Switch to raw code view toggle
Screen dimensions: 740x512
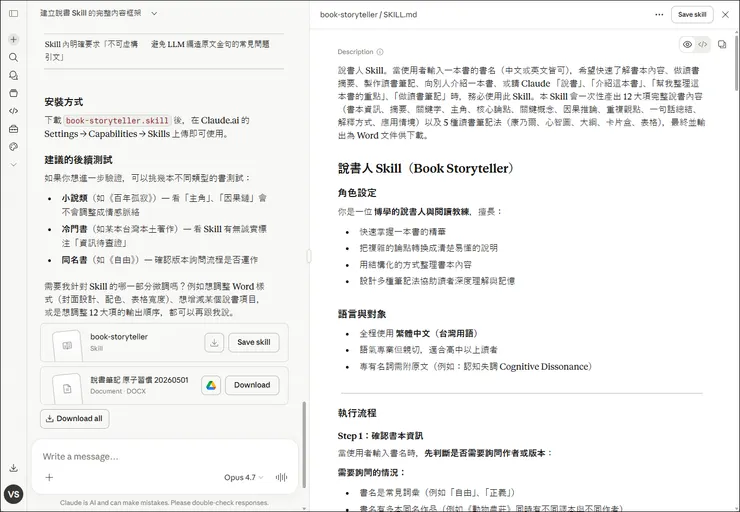coord(703,44)
